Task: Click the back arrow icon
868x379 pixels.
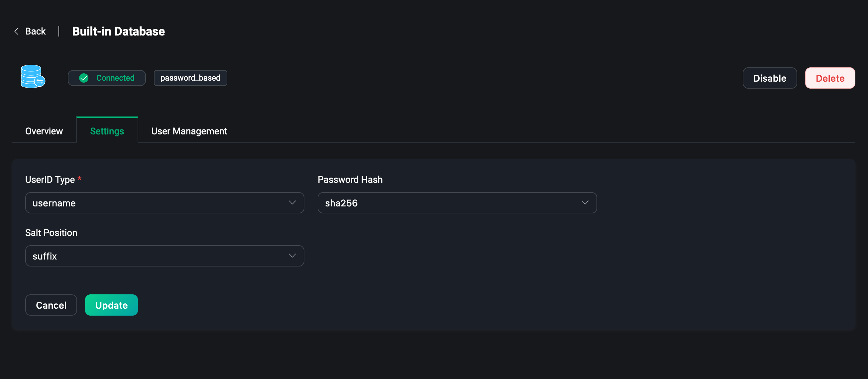Action: pyautogui.click(x=16, y=31)
